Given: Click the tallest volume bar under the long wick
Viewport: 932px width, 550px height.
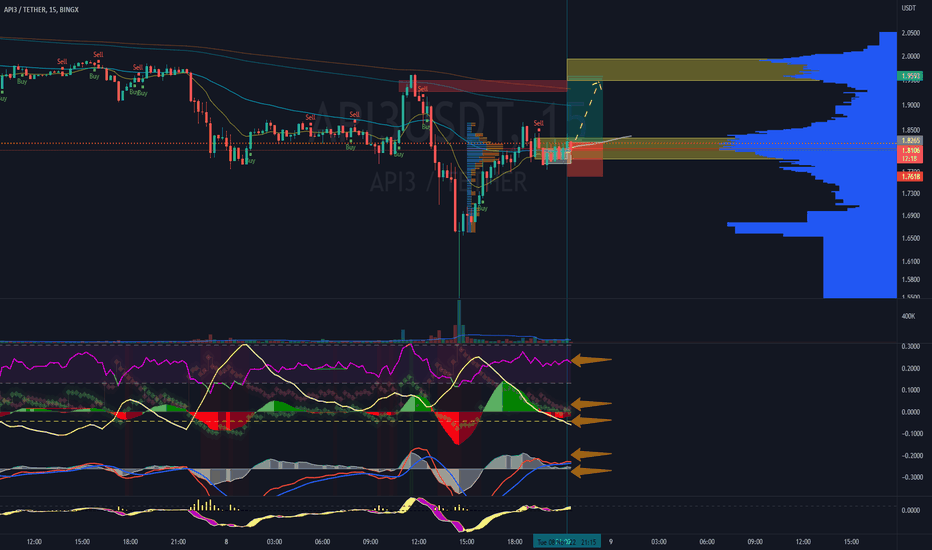Looking at the screenshot, I should [x=459, y=322].
